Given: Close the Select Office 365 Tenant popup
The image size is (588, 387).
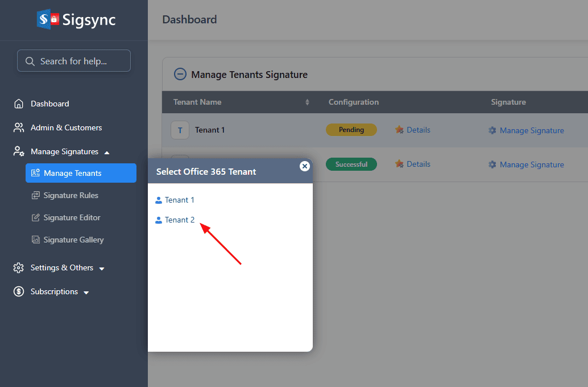Looking at the screenshot, I should point(305,166).
